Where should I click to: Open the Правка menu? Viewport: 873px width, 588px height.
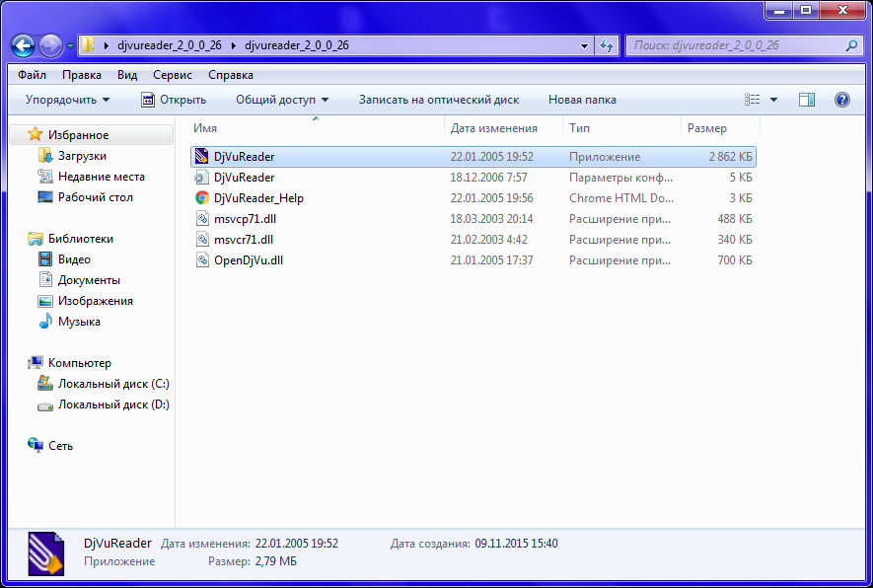point(81,75)
